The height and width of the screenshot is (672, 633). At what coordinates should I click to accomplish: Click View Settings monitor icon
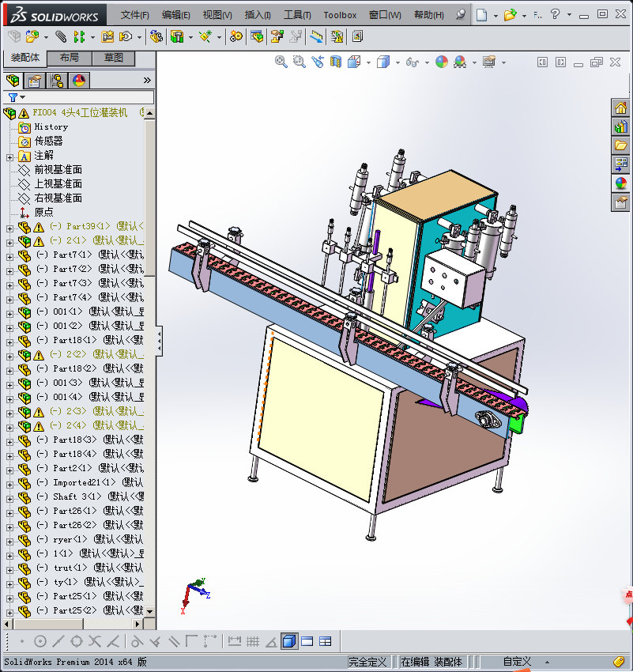(489, 62)
